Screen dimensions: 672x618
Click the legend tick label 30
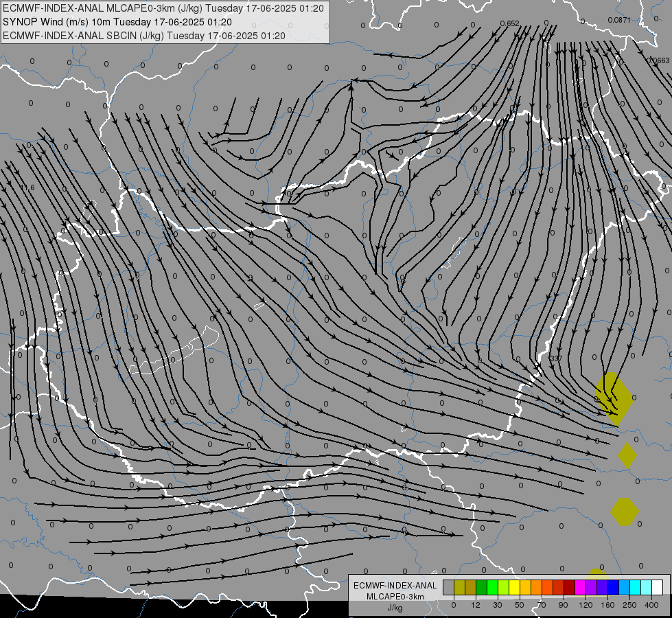(498, 605)
